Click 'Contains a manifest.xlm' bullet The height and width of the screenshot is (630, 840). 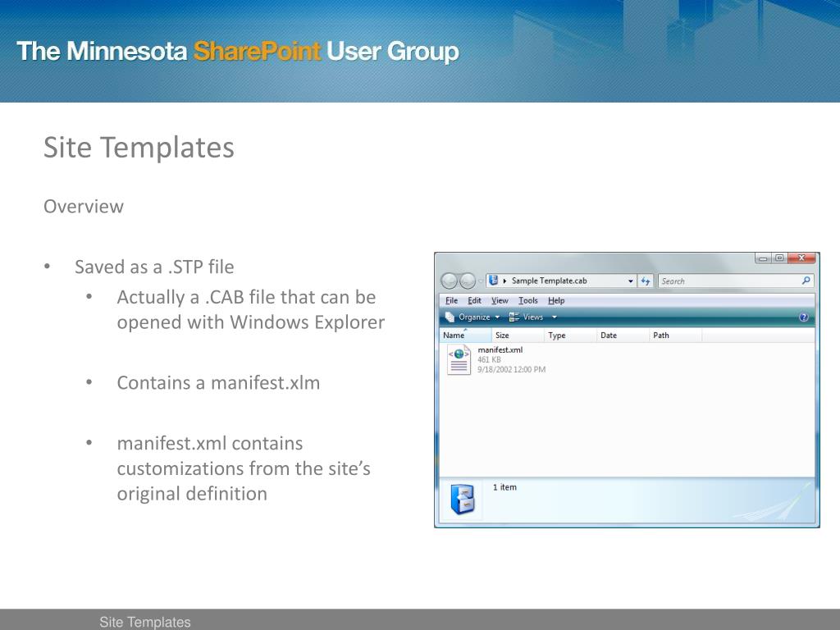coord(218,382)
